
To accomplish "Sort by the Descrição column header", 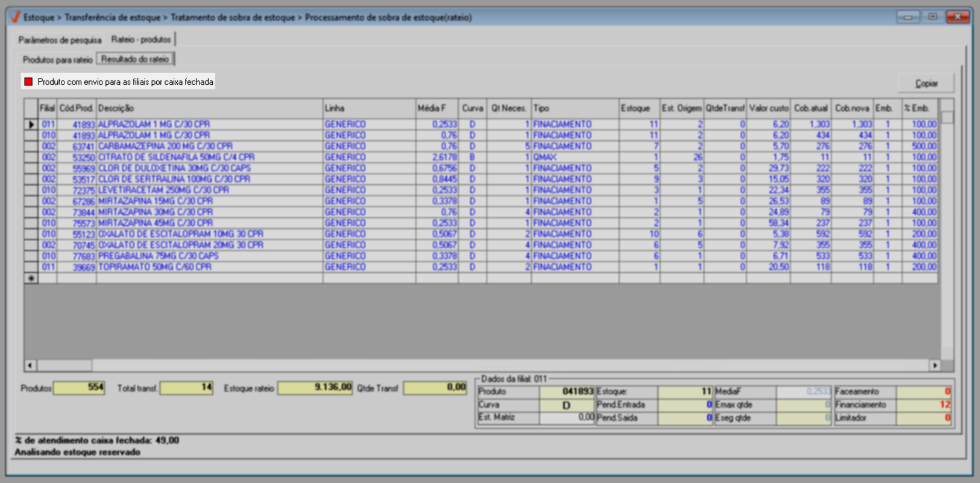I will click(209, 108).
